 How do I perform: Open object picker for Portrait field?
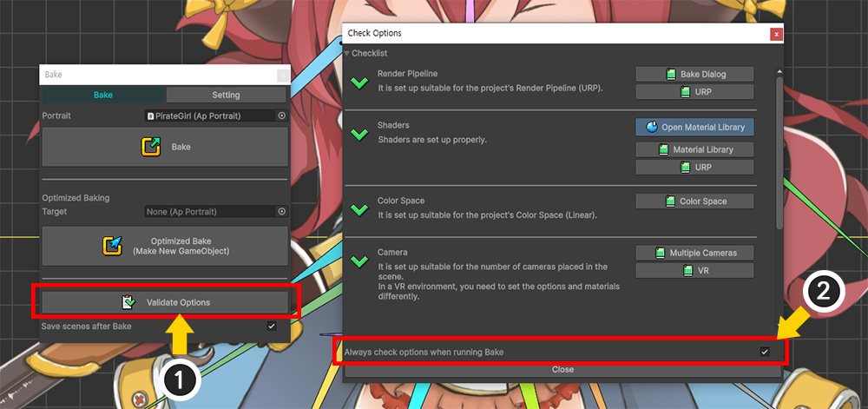coord(282,115)
